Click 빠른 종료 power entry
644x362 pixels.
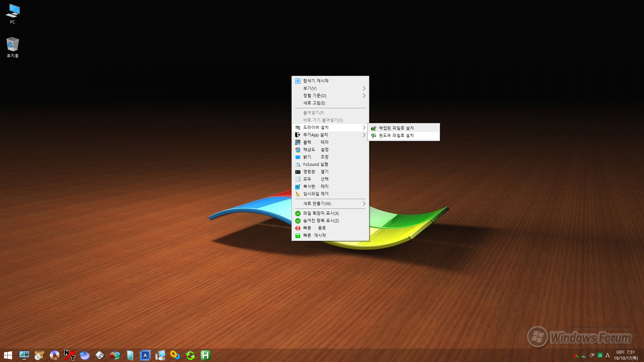(330, 228)
